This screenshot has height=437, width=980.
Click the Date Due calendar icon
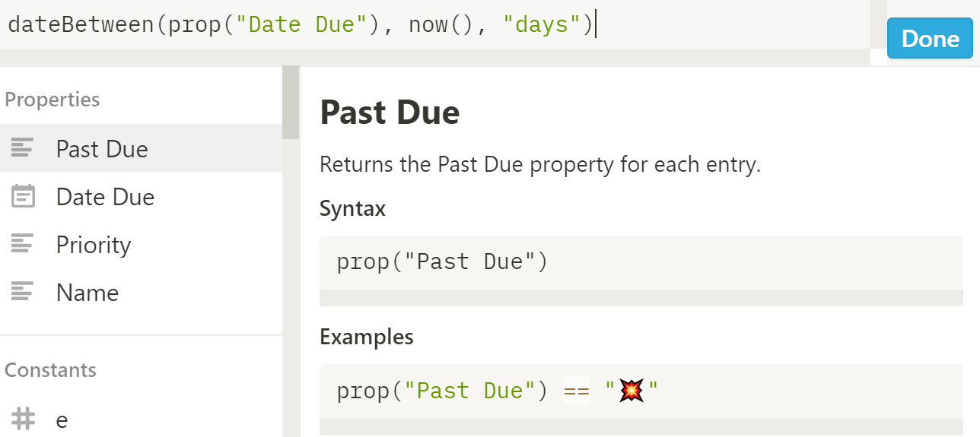pyautogui.click(x=23, y=197)
